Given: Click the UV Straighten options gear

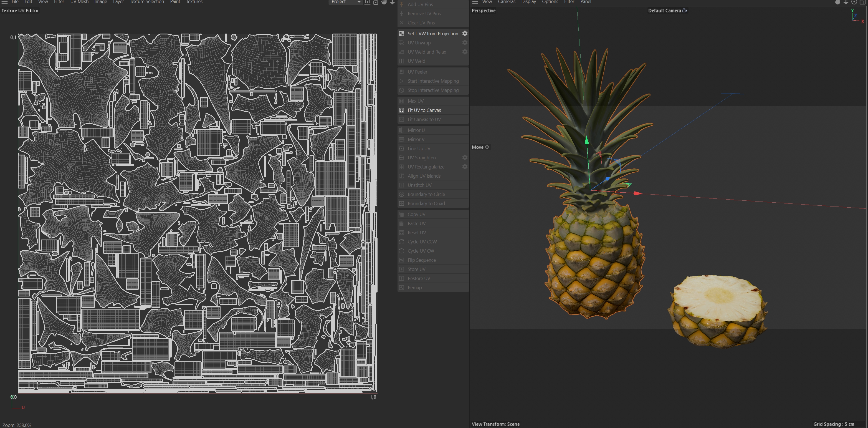Looking at the screenshot, I should [x=465, y=157].
